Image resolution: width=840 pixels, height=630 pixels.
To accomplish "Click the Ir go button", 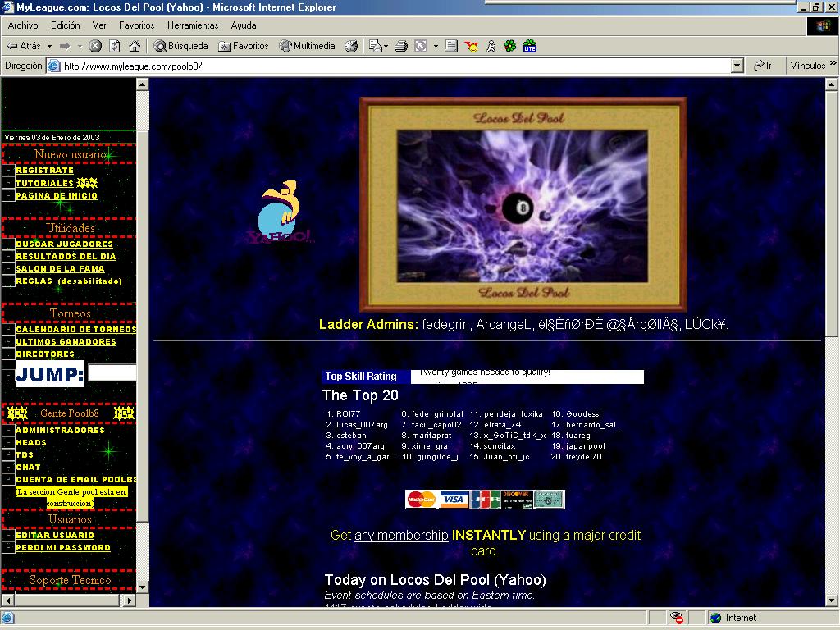I will coord(763,66).
